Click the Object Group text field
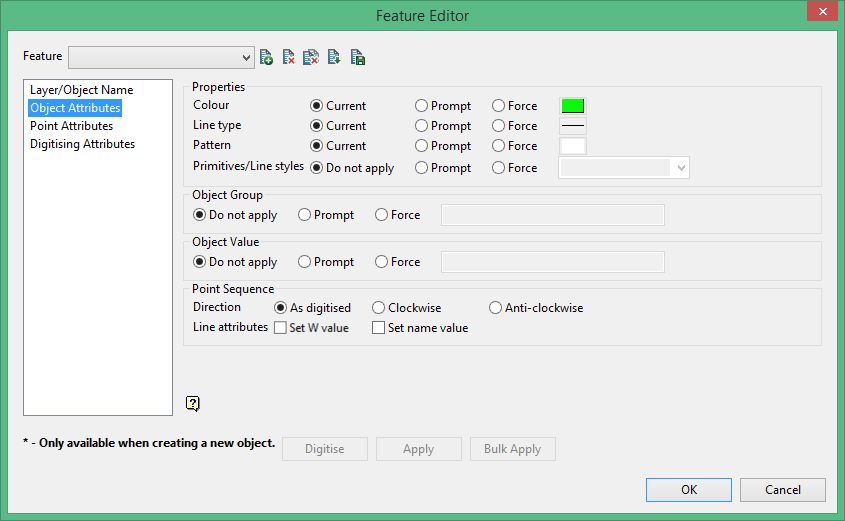 point(552,215)
